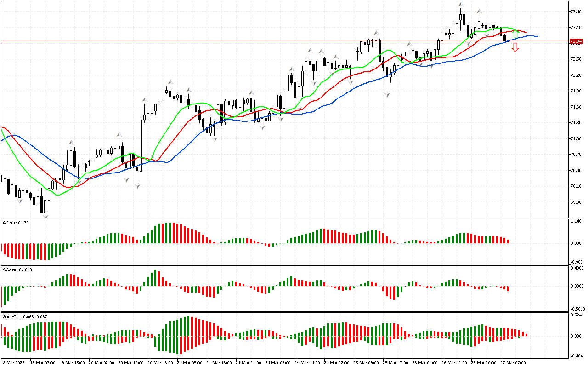This screenshot has height=368, width=588.
Task: Click the 71.00 price scale label
Action: 576,139
